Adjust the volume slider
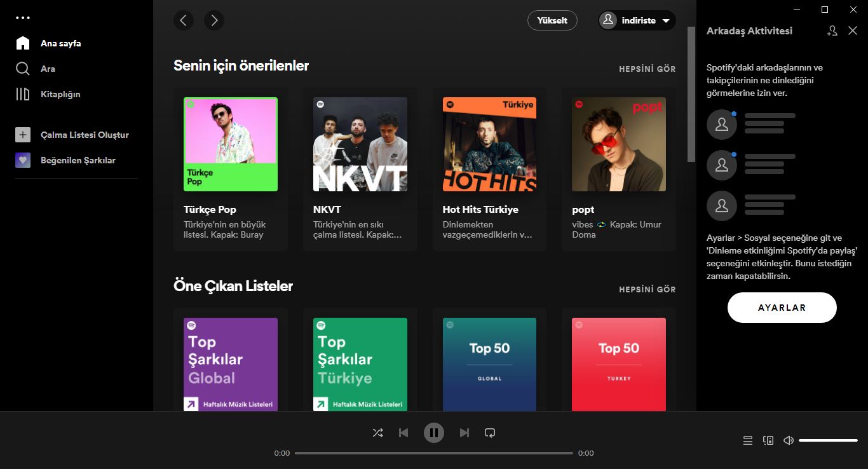Viewport: 868px width, 469px height. pos(829,440)
